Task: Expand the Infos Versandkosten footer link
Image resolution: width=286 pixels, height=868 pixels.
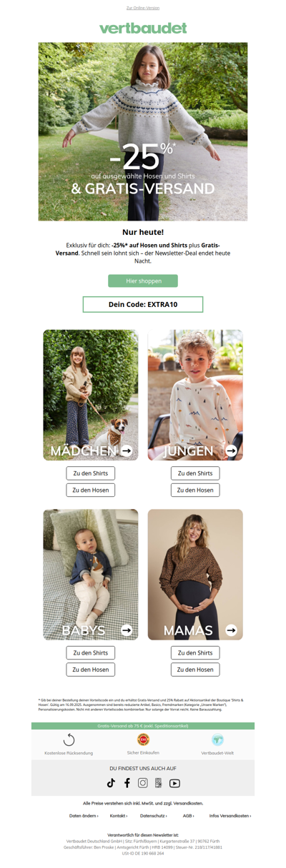Action: pyautogui.click(x=230, y=815)
